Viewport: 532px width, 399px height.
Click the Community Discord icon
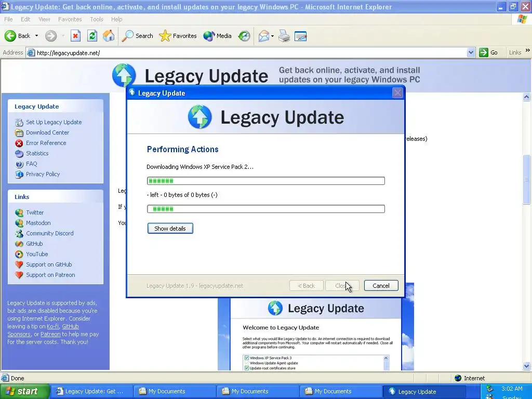pyautogui.click(x=19, y=233)
